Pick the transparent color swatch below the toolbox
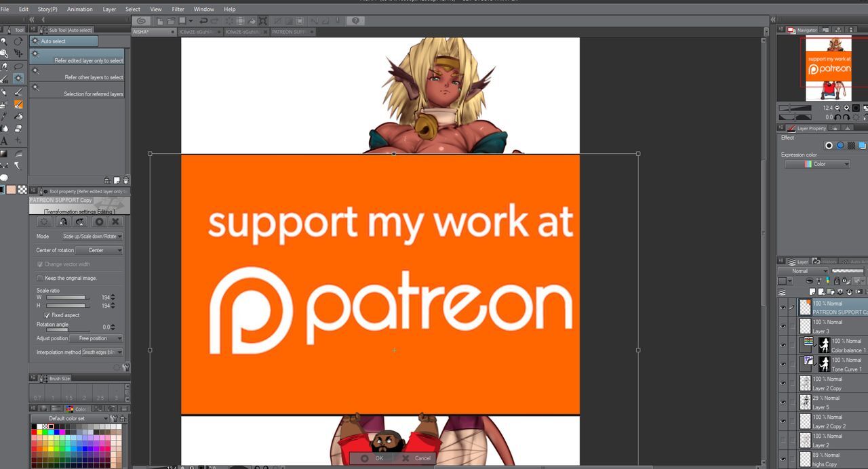The width and height of the screenshot is (868, 469). 22,190
